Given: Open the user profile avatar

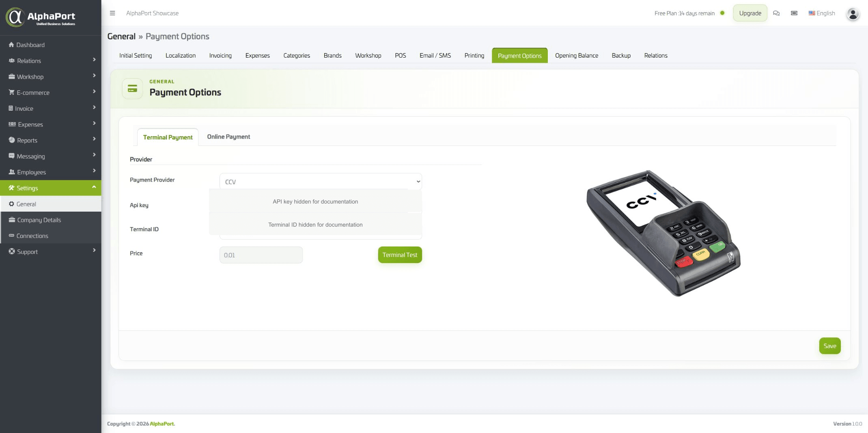Looking at the screenshot, I should pos(853,14).
